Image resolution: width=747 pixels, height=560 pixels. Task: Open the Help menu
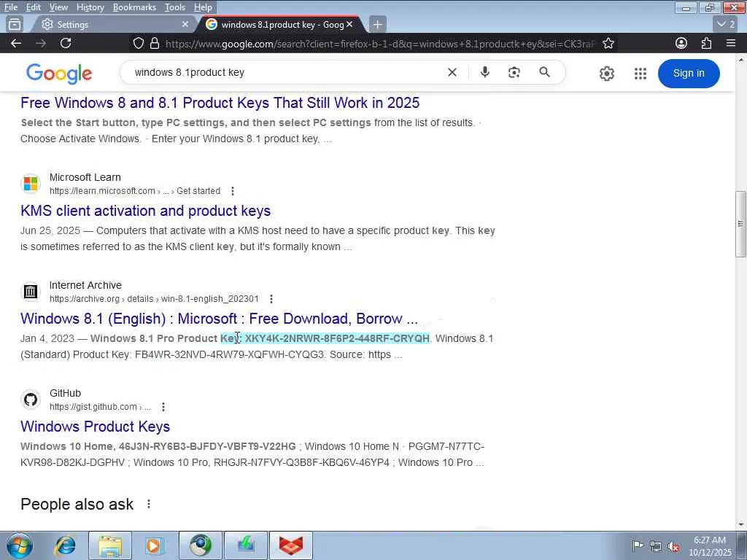pos(203,7)
